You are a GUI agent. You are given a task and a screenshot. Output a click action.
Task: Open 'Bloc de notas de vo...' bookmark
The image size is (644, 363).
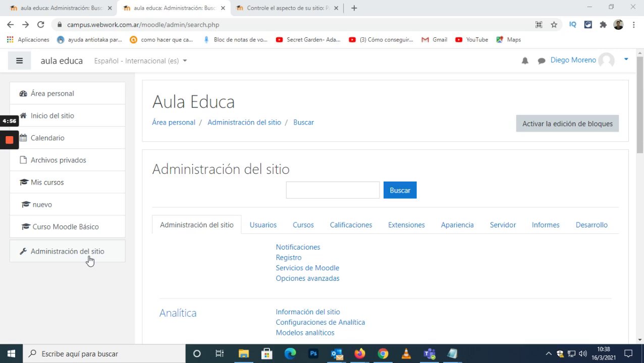(x=235, y=39)
